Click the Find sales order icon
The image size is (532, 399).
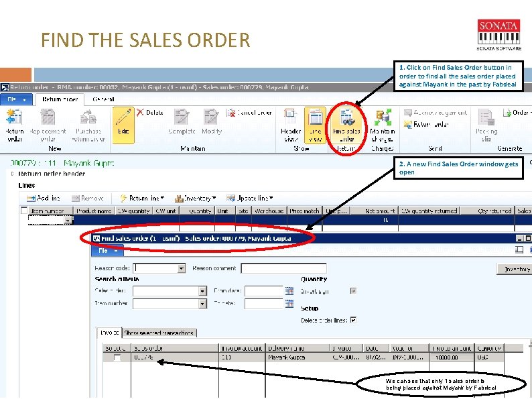tap(346, 117)
